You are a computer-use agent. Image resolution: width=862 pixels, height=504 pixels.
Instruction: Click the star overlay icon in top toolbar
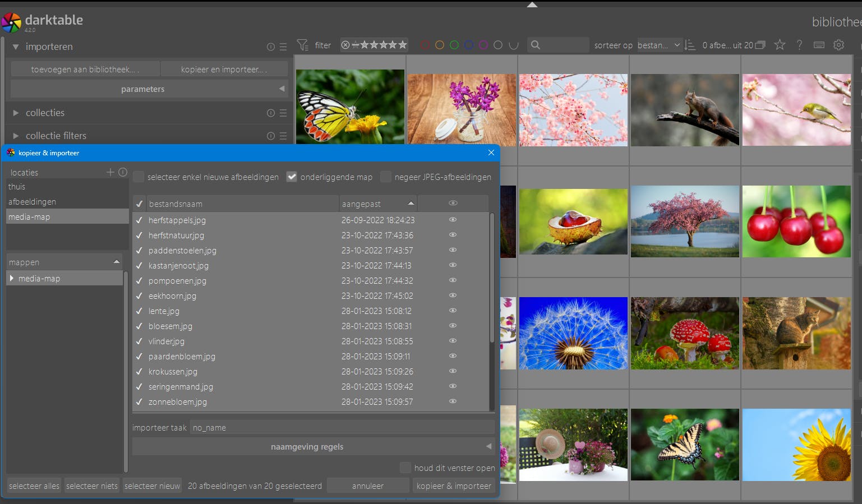(x=780, y=45)
